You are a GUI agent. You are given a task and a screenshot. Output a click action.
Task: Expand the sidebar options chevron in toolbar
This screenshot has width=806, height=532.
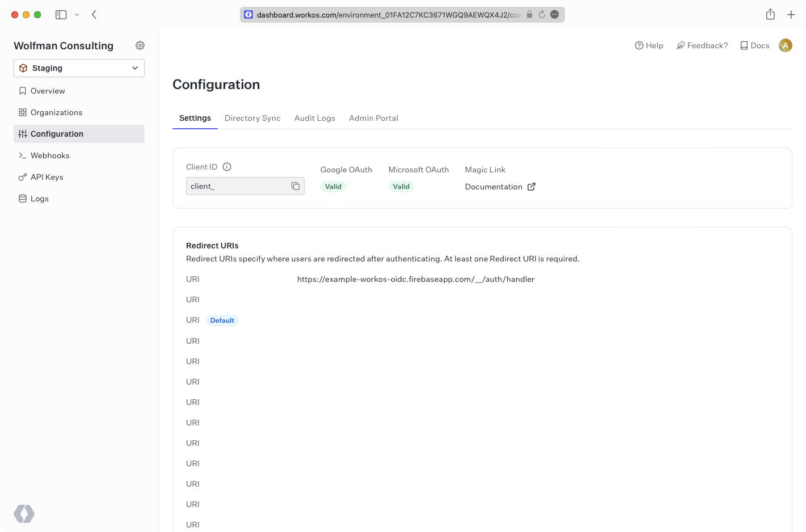coord(77,15)
